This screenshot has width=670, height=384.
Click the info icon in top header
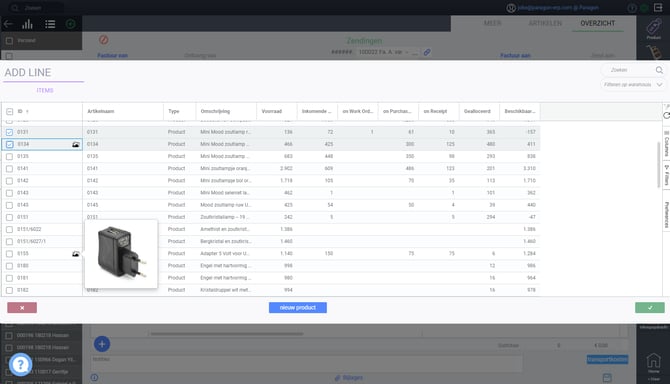[632, 8]
